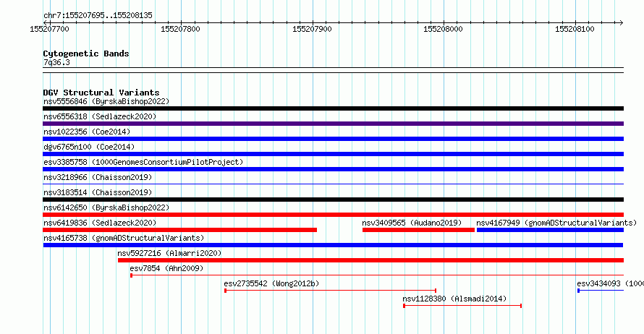Click the nsv5556846 (ByrskaBishop2022) label

(106, 101)
